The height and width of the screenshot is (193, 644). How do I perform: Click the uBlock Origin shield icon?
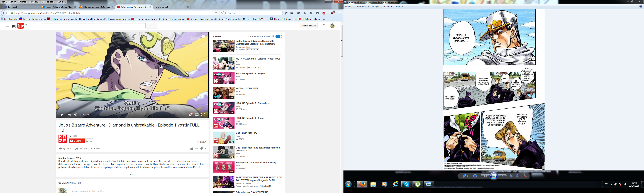point(333,13)
